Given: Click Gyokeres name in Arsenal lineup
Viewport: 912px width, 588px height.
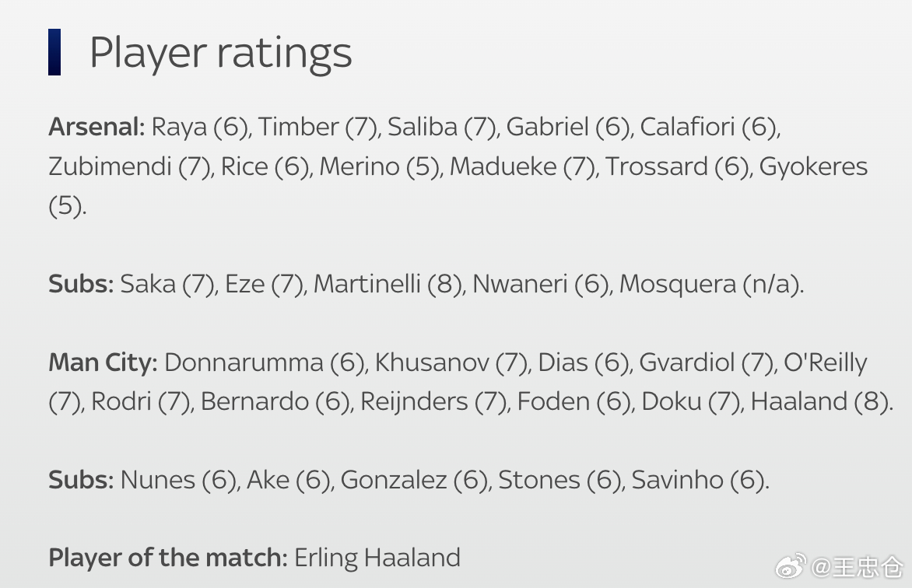Looking at the screenshot, I should 813,167.
